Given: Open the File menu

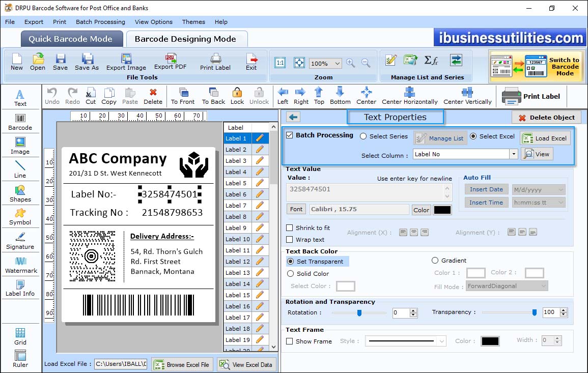Looking at the screenshot, I should coord(10,22).
